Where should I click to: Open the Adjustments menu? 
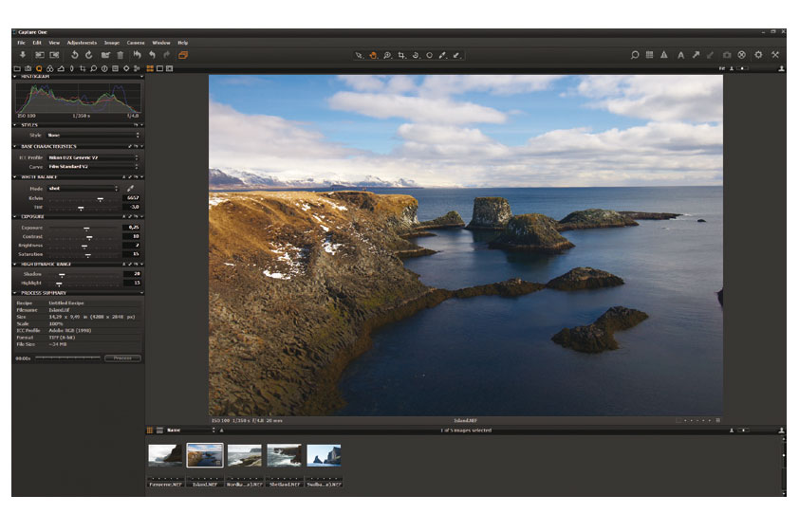pos(82,43)
